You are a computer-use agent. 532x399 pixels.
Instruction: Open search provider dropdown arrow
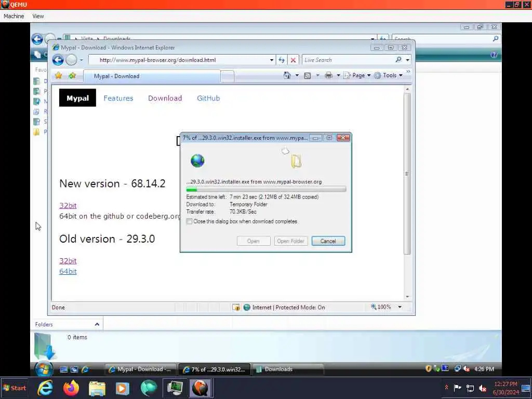[407, 60]
